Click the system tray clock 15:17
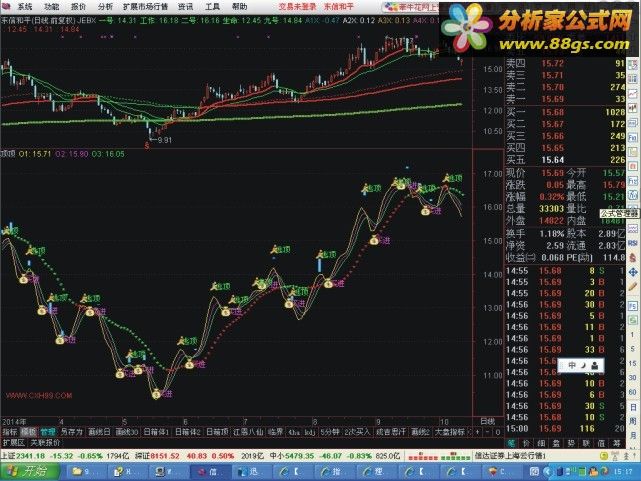 (623, 472)
